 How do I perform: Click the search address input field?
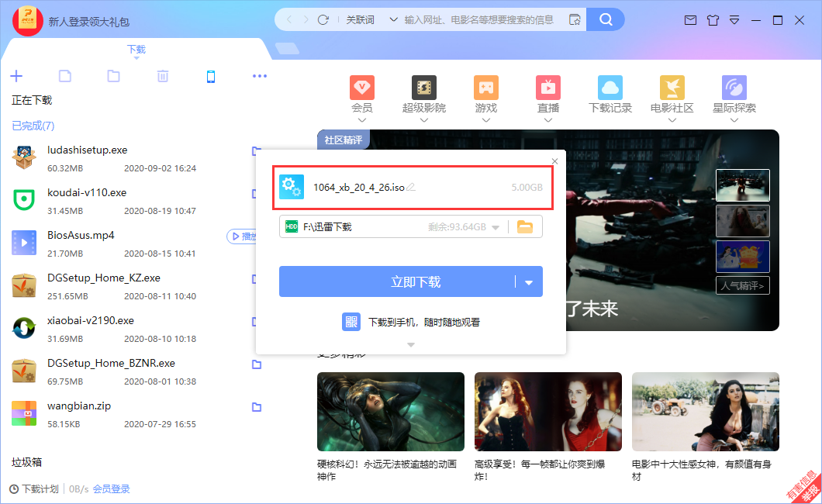481,19
